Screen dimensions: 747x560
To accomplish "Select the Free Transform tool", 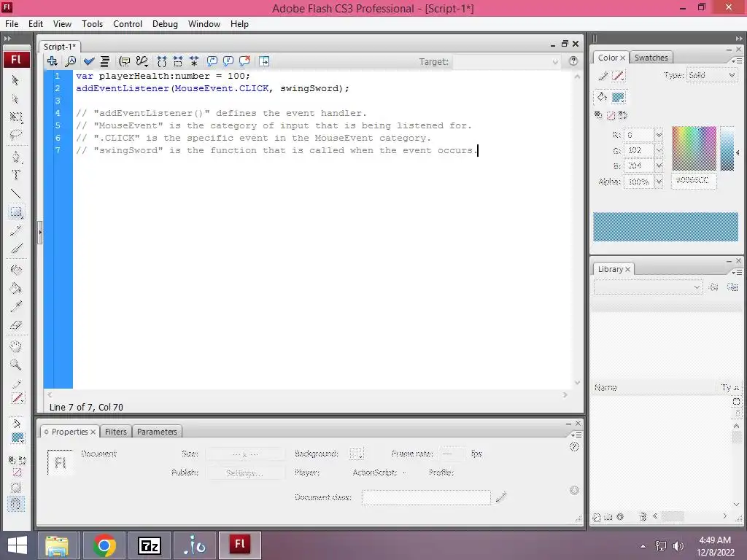I will (x=16, y=117).
